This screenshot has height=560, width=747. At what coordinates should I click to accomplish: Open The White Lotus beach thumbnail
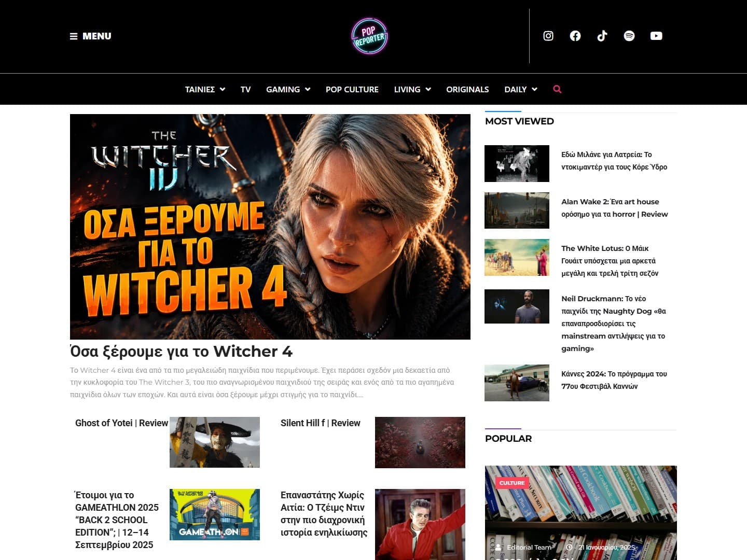(517, 257)
